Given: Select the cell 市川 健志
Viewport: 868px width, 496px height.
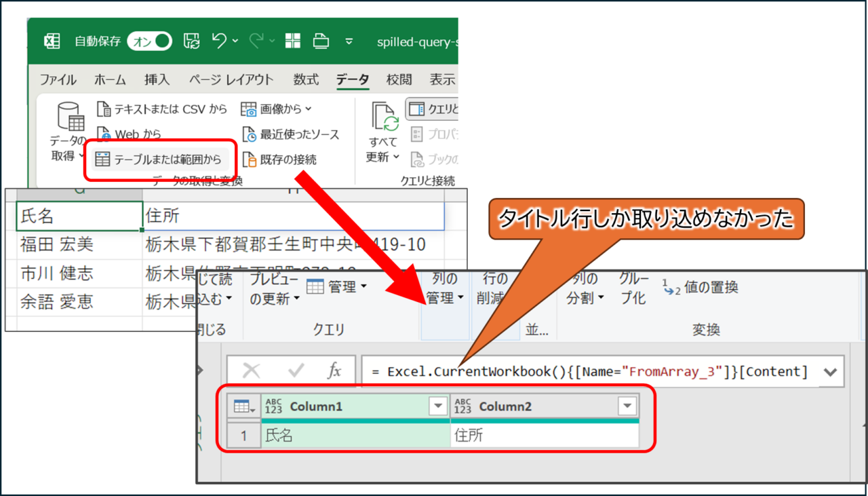Looking at the screenshot, I should click(79, 274).
